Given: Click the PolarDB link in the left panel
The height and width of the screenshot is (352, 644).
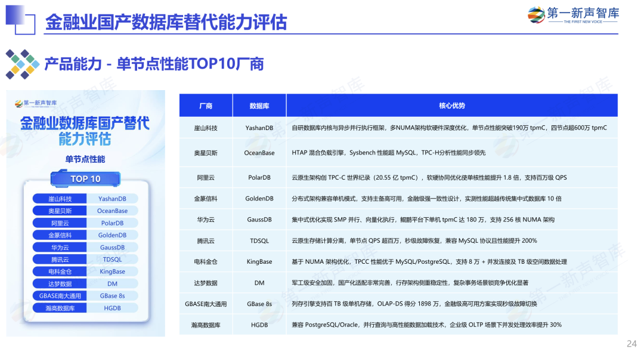Looking at the screenshot, I should tap(113, 222).
